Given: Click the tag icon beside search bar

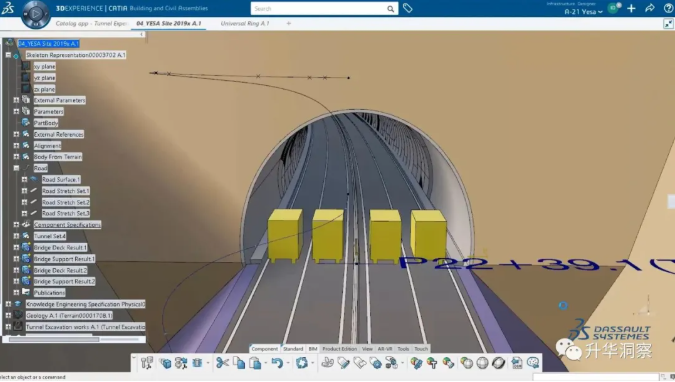Looking at the screenshot, I should (x=408, y=8).
